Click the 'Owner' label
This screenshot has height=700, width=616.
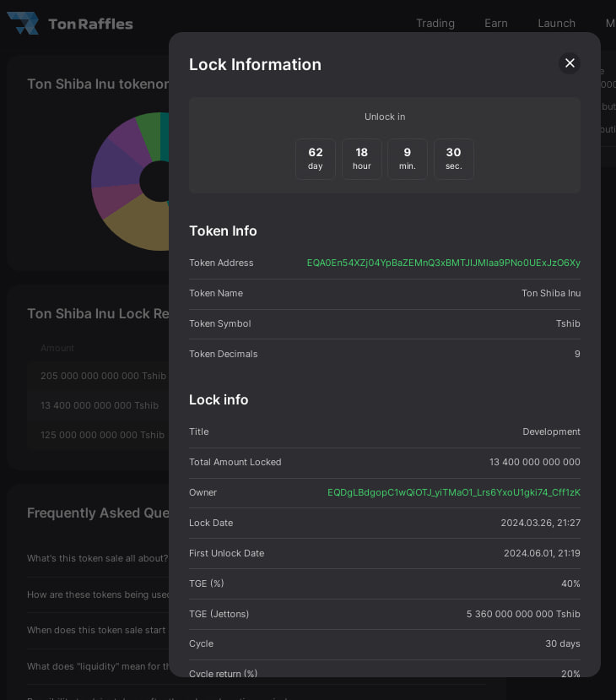[x=203, y=492]
